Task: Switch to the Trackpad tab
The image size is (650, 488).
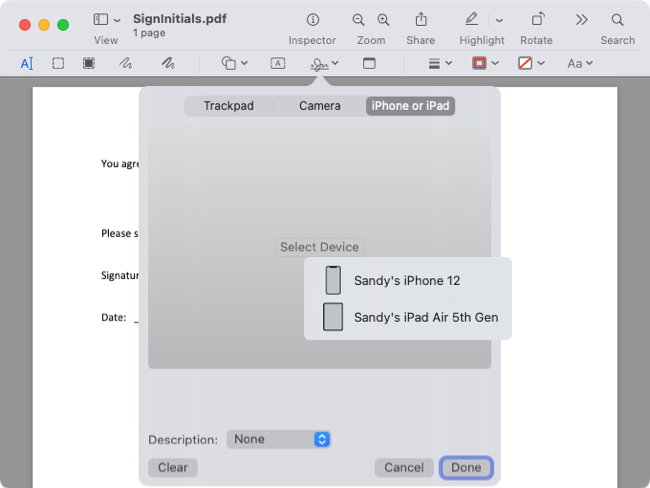Action: coord(228,106)
